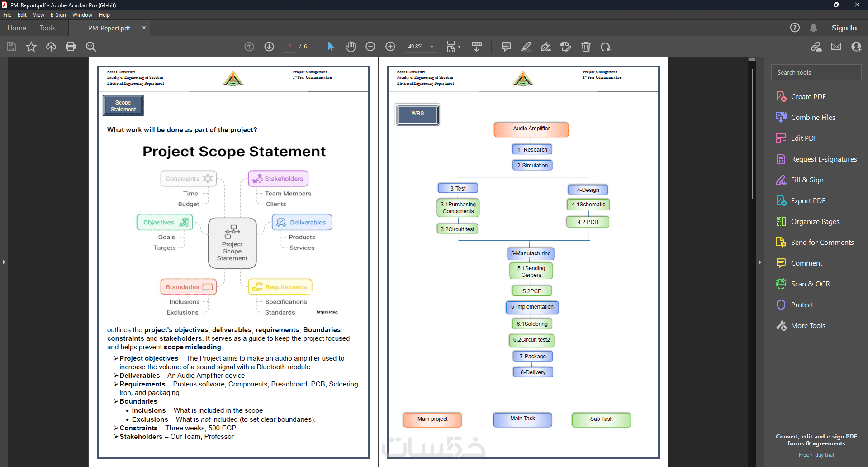Screen dimensions: 868x467
Task: Click the WBS box on page two
Action: [x=417, y=114]
